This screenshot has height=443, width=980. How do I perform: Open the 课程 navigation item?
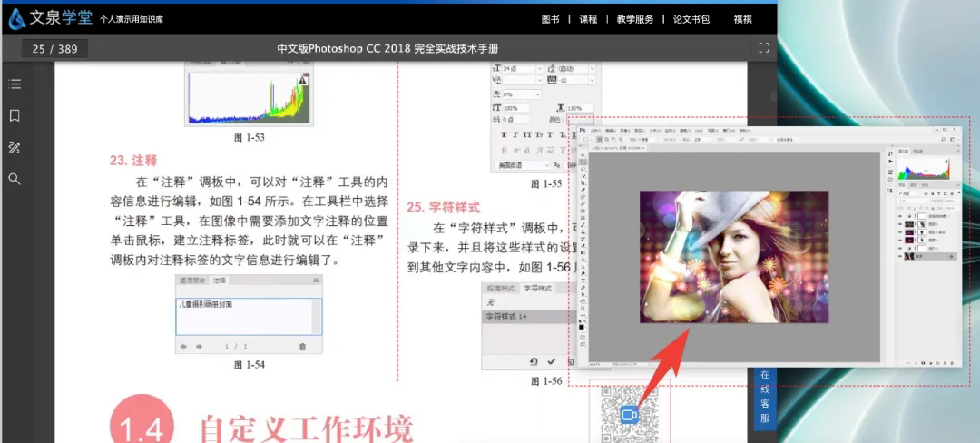588,19
